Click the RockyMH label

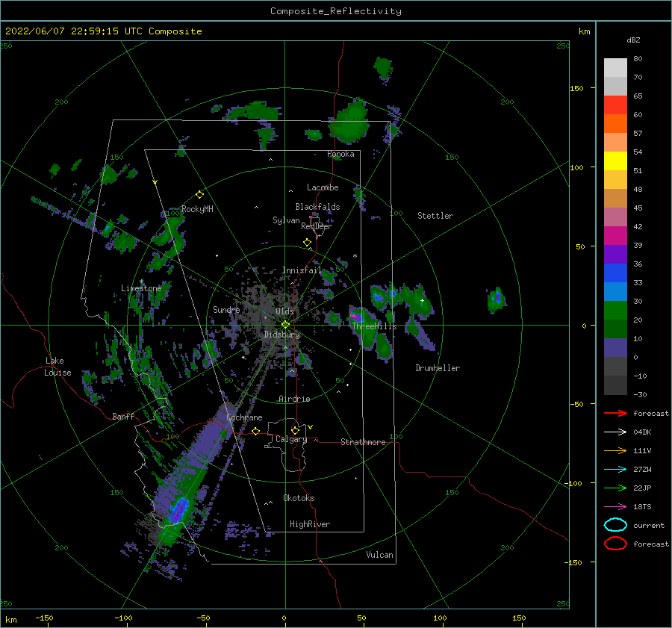[197, 209]
